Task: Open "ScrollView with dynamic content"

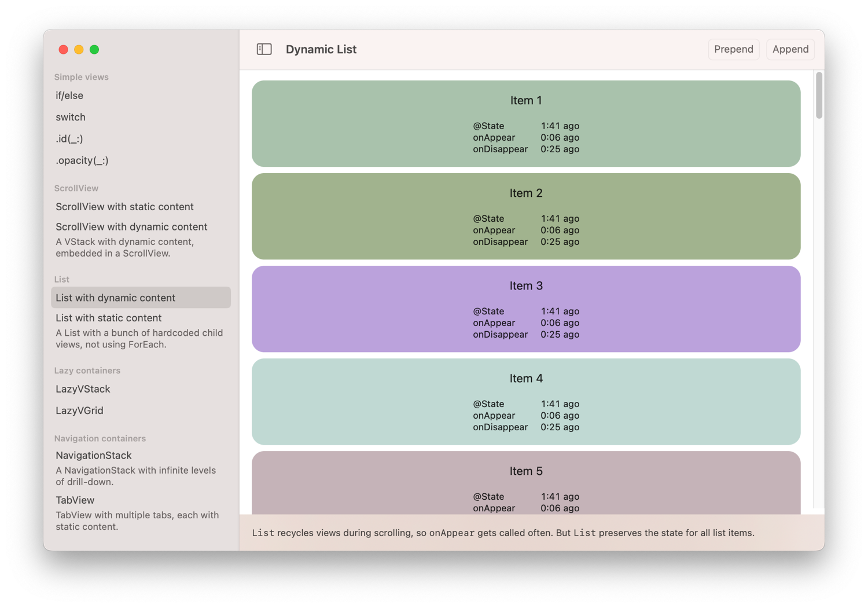Action: click(x=131, y=226)
